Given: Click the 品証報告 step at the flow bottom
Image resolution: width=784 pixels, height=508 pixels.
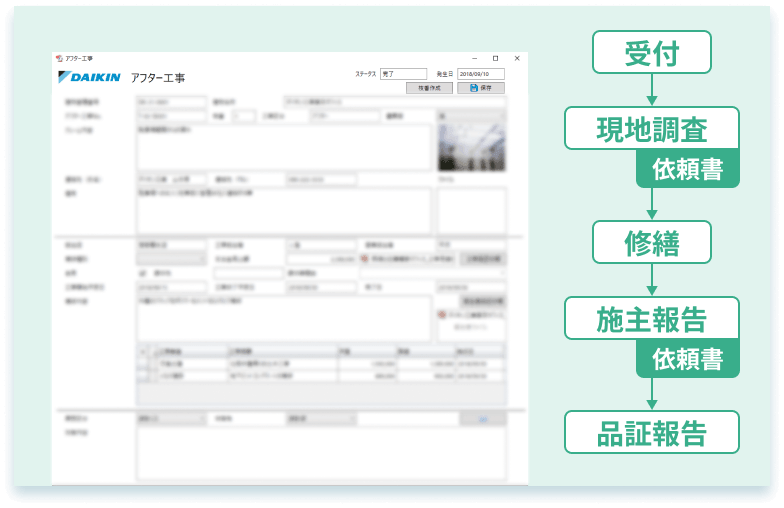Looking at the screenshot, I should (651, 433).
